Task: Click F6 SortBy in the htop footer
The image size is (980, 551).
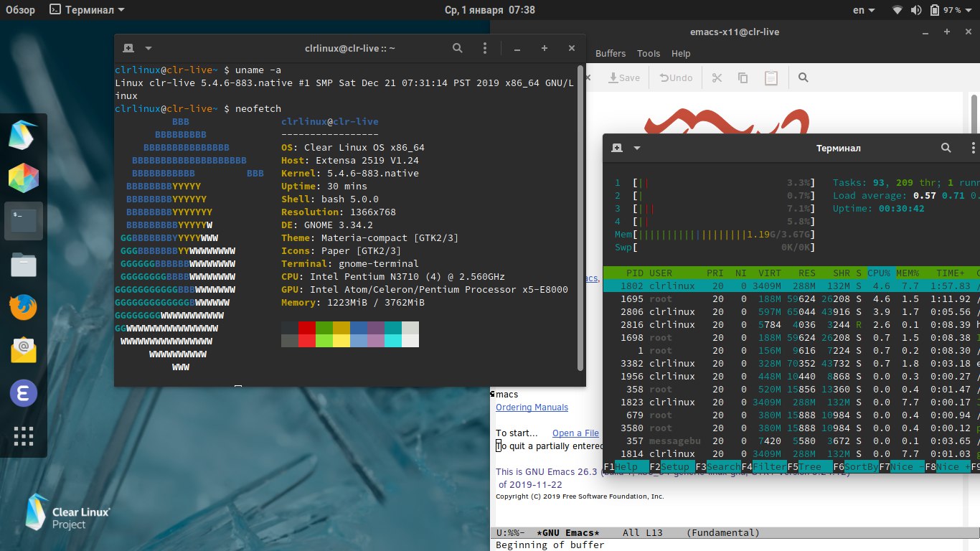Action: pyautogui.click(x=856, y=467)
